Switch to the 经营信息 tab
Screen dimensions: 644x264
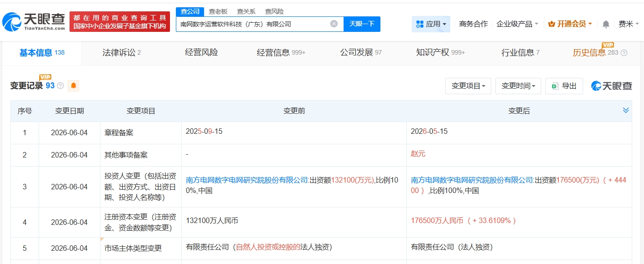coord(281,53)
